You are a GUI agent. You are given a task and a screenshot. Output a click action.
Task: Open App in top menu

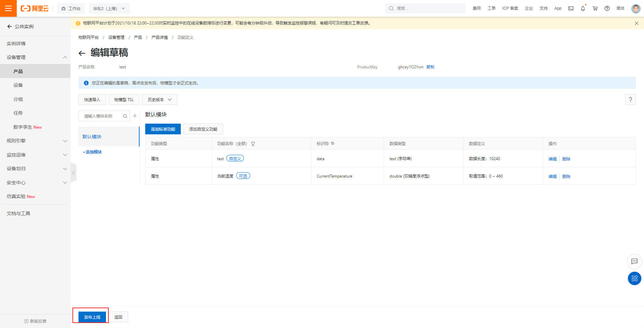click(558, 8)
